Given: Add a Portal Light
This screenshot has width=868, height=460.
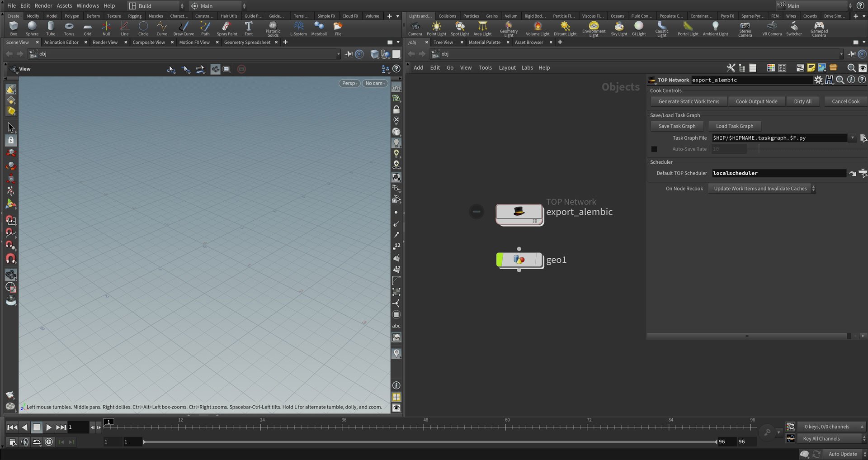Looking at the screenshot, I should click(x=688, y=28).
